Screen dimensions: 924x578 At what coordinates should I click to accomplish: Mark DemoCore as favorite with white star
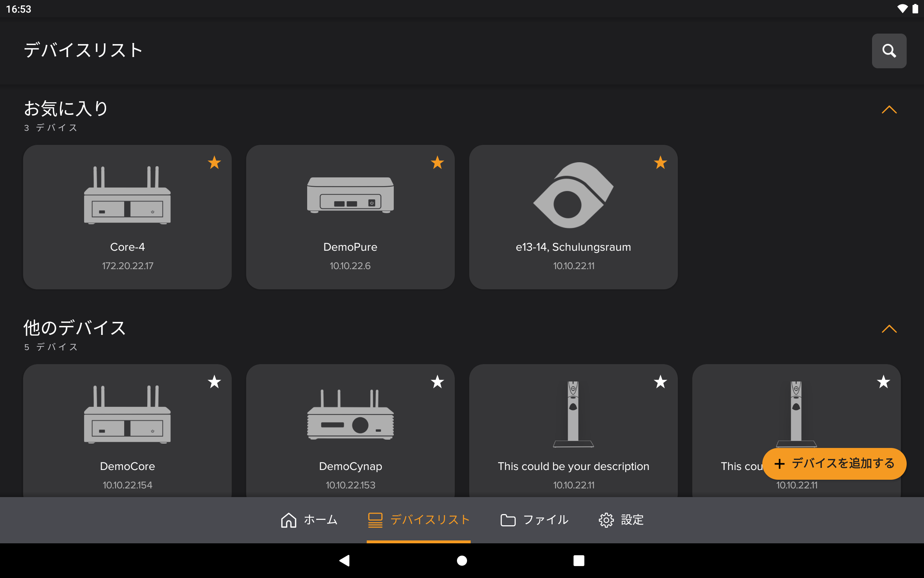(x=214, y=382)
